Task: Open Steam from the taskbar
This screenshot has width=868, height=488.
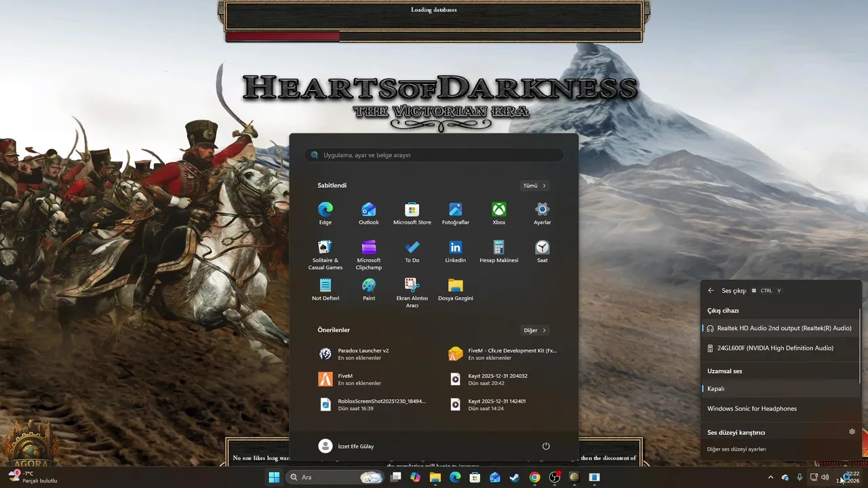Action: coord(515,477)
